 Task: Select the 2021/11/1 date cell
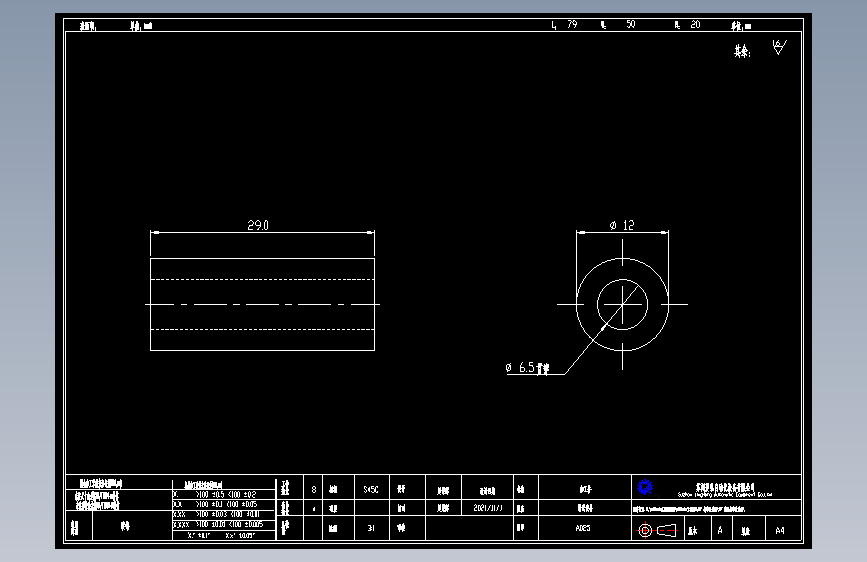[x=487, y=508]
